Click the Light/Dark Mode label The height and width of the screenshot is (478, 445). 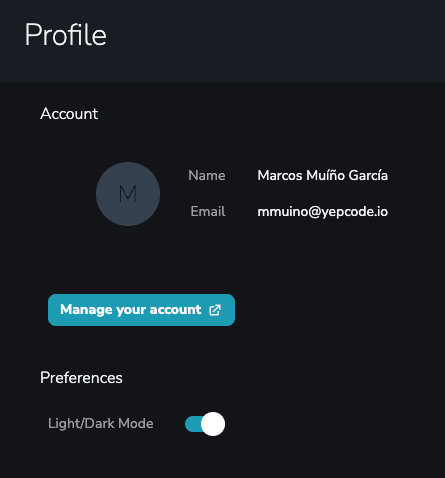click(101, 424)
